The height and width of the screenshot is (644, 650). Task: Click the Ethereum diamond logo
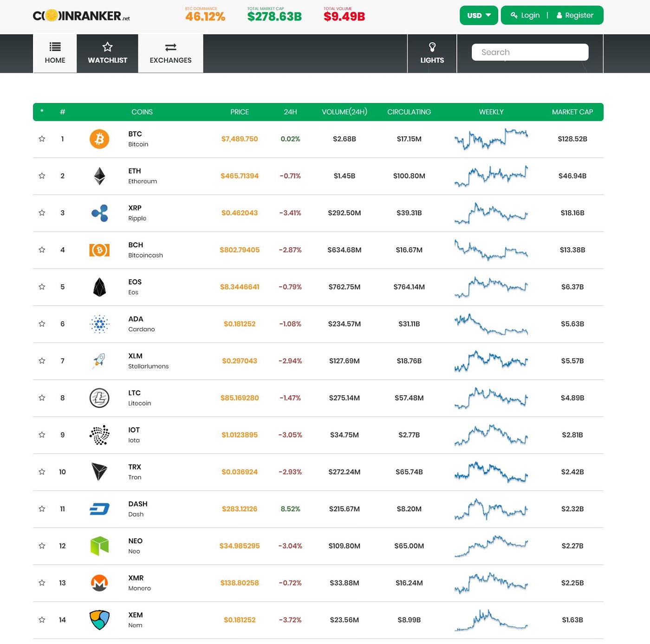click(99, 176)
